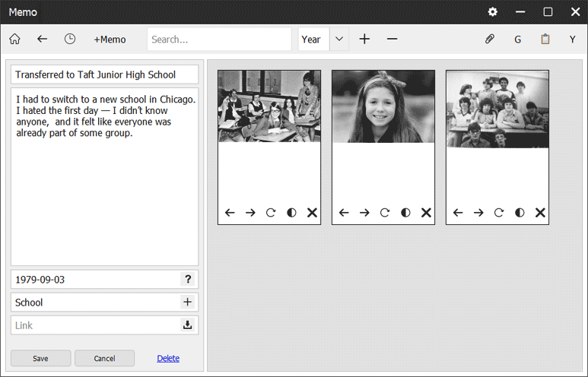Click the G toolbar item
Viewport: 588px width, 377px height.
(x=518, y=39)
